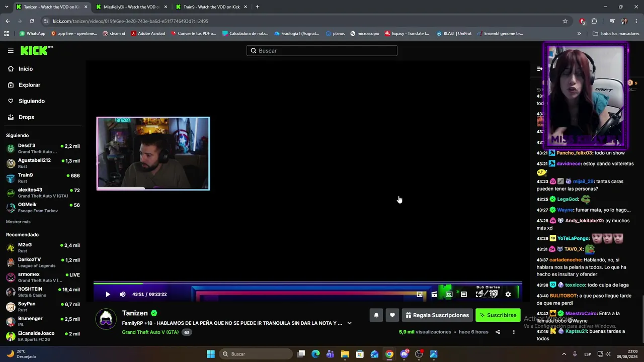The width and height of the screenshot is (644, 362).
Task: Open the more options three-dot menu
Action: tap(514, 332)
